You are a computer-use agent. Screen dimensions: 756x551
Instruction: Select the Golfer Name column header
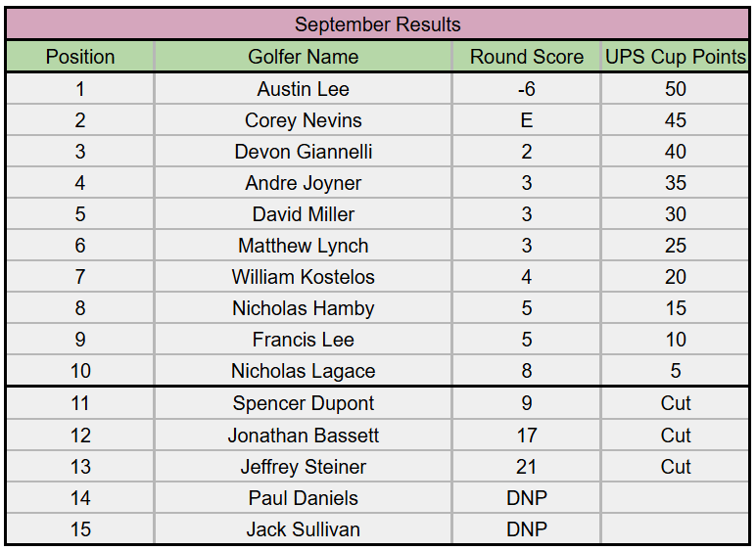click(303, 57)
